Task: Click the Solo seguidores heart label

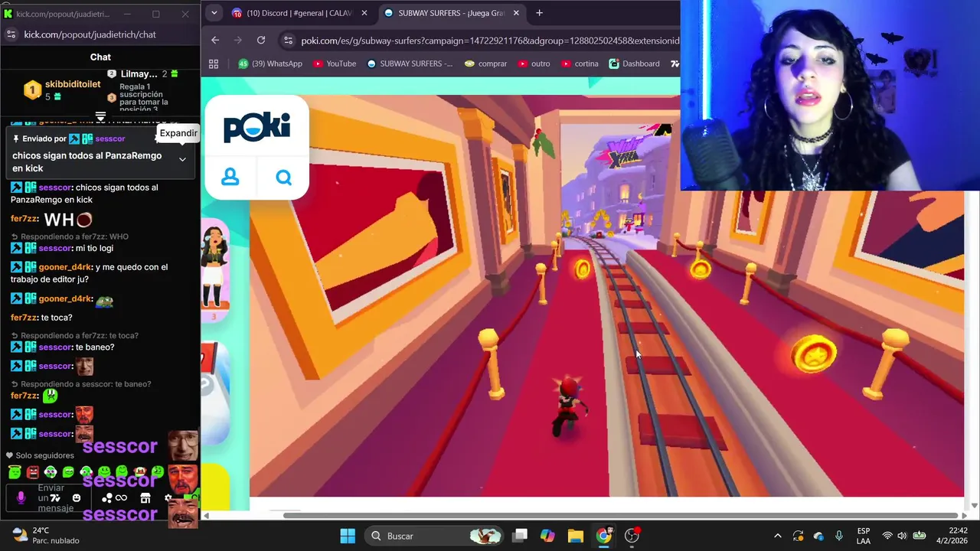Action: 40,455
